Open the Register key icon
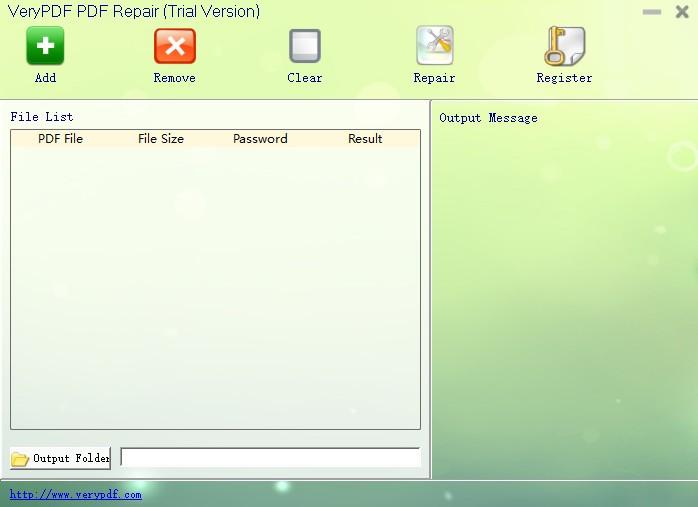Image resolution: width=698 pixels, height=507 pixels. pyautogui.click(x=564, y=46)
